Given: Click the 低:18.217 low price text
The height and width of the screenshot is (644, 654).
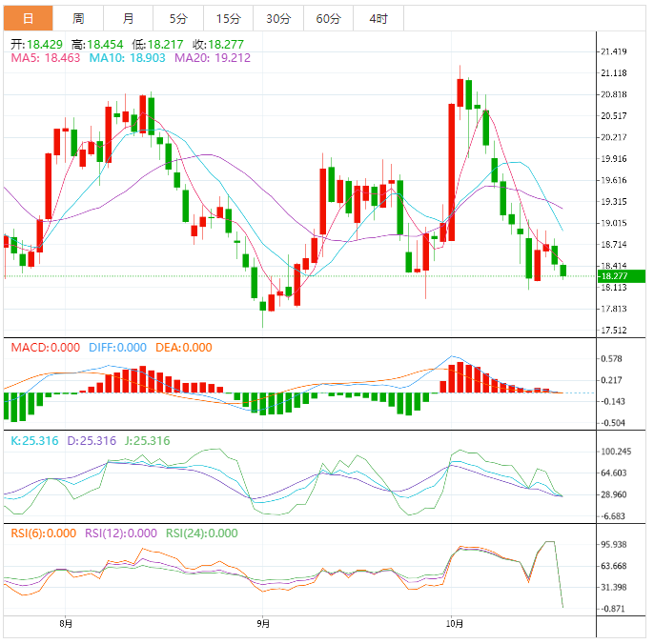Looking at the screenshot, I should pyautogui.click(x=157, y=44).
